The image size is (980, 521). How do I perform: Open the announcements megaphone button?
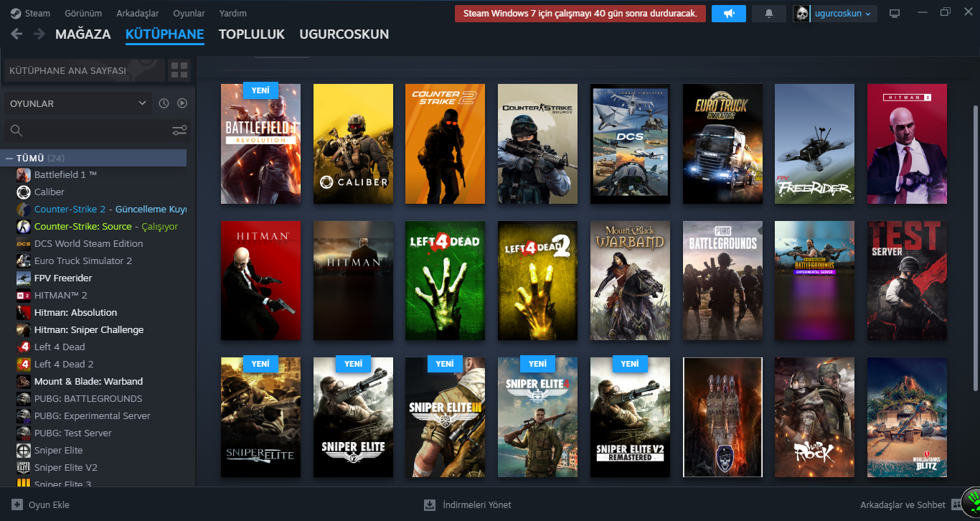tap(729, 14)
